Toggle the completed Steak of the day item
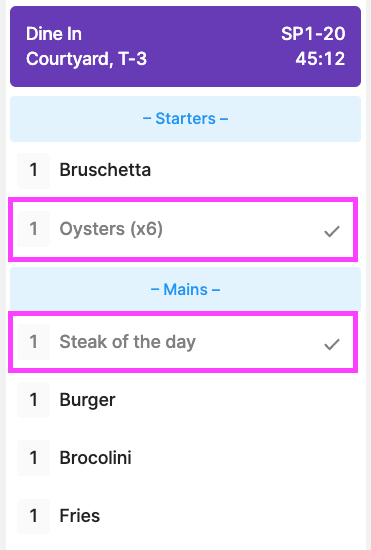371x550 pixels. (x=183, y=342)
